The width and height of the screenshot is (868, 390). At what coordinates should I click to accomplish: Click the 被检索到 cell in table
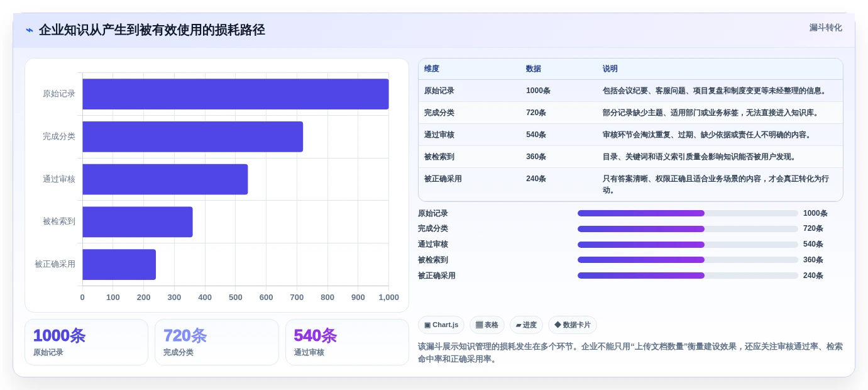(439, 157)
